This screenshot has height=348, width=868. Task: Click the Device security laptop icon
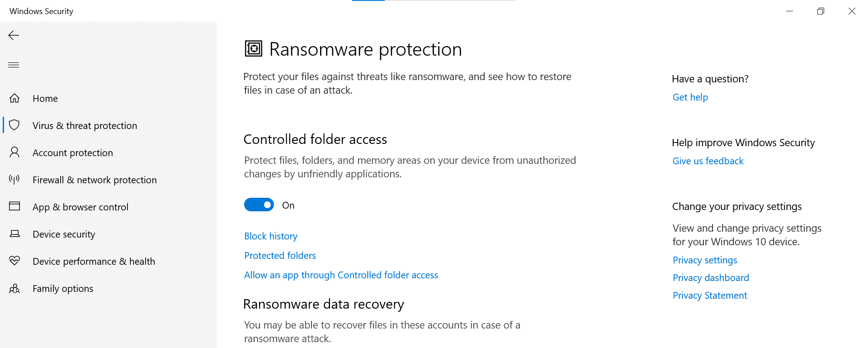(14, 234)
